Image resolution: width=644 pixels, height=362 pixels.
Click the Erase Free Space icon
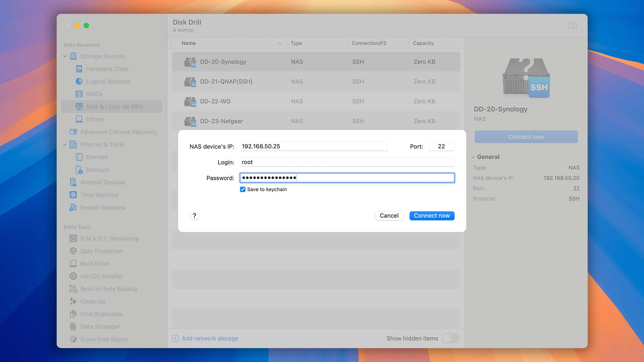73,339
